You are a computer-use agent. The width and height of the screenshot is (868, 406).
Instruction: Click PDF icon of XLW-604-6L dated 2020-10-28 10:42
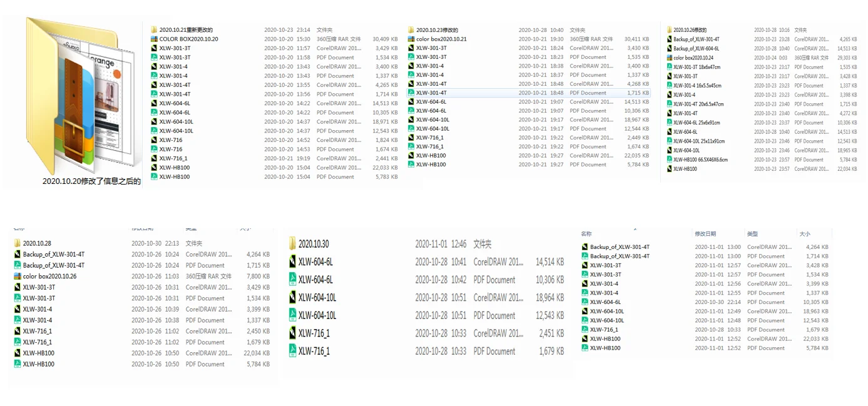click(x=292, y=280)
